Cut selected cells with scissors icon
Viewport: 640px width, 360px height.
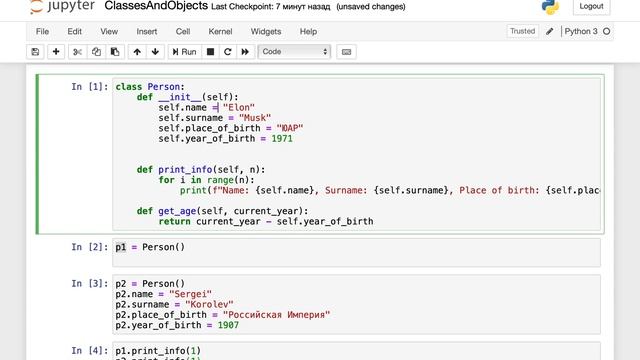pyautogui.click(x=77, y=52)
